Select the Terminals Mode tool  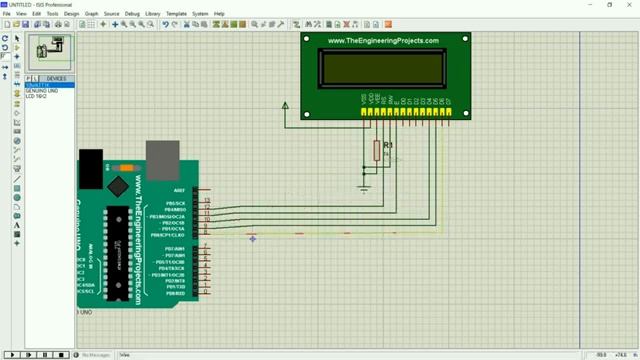pos(17,104)
